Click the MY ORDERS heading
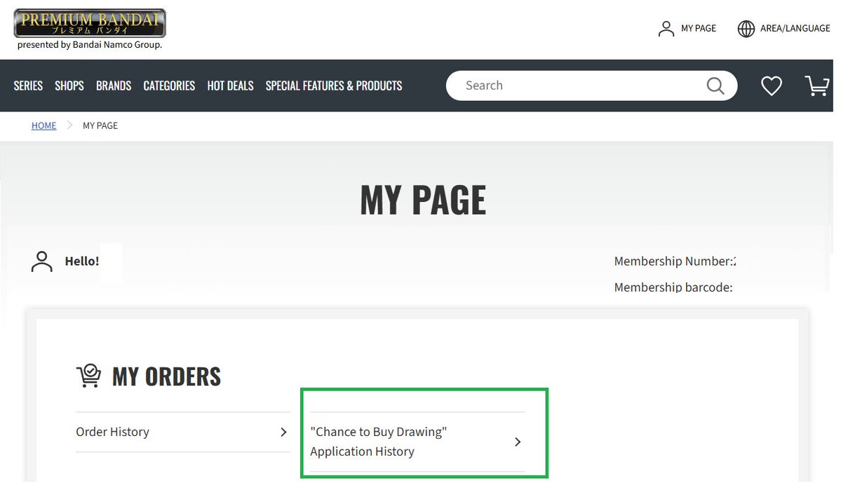The image size is (841, 504). pyautogui.click(x=166, y=376)
